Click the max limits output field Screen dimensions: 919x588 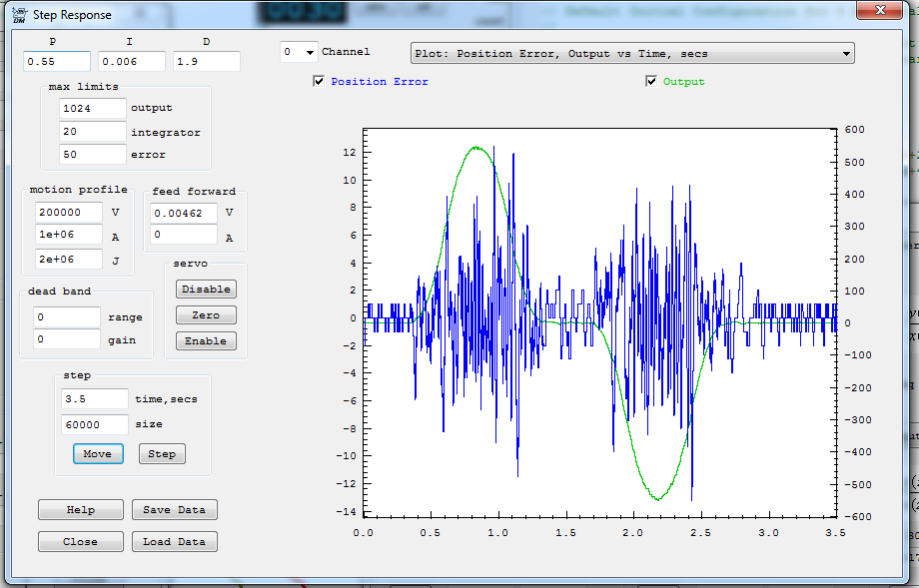92,108
